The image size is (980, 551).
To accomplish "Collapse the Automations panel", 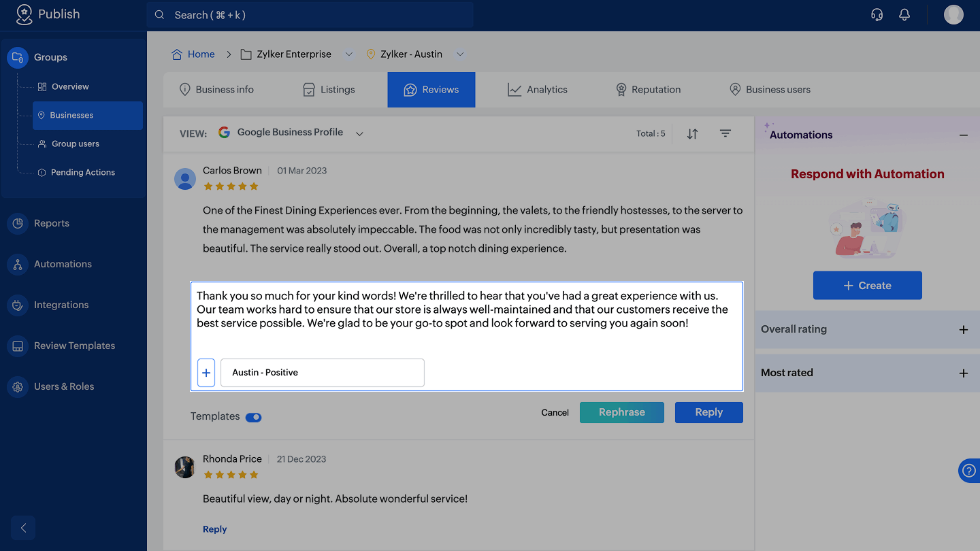I will [x=964, y=135].
